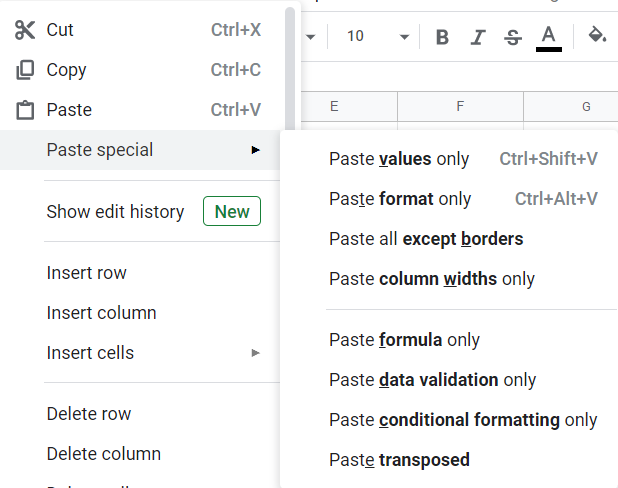Choose Paste values only
The height and width of the screenshot is (488, 618).
coord(399,159)
